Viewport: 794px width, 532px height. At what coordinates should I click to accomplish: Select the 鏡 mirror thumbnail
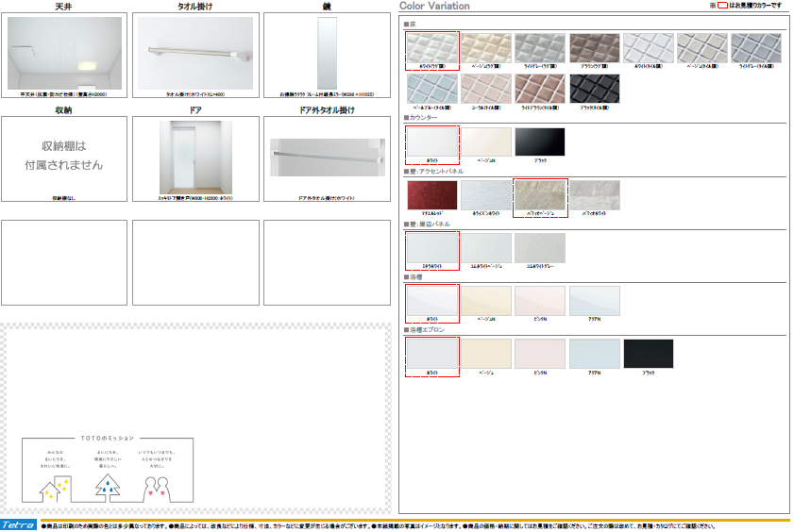coord(326,53)
